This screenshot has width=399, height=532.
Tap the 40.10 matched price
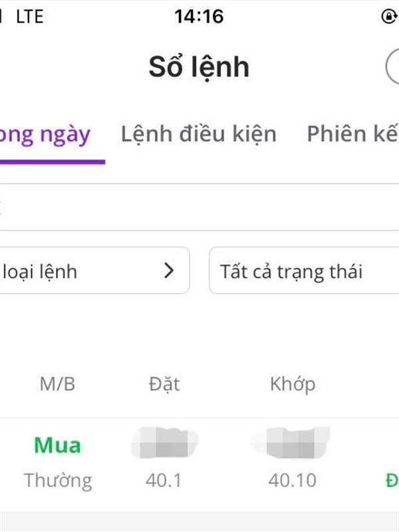[293, 480]
